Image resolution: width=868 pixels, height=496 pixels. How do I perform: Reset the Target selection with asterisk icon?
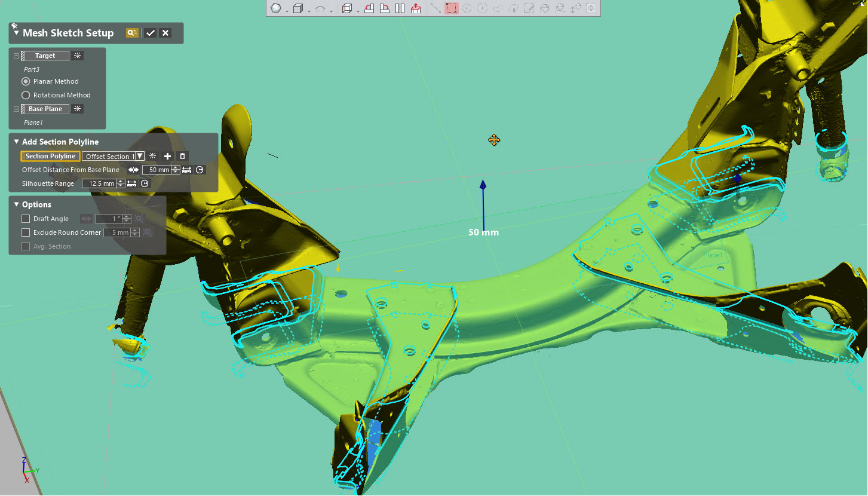[x=77, y=56]
